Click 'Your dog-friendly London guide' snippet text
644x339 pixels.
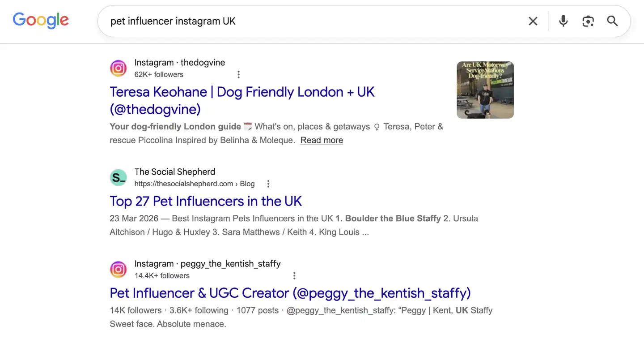[175, 127]
